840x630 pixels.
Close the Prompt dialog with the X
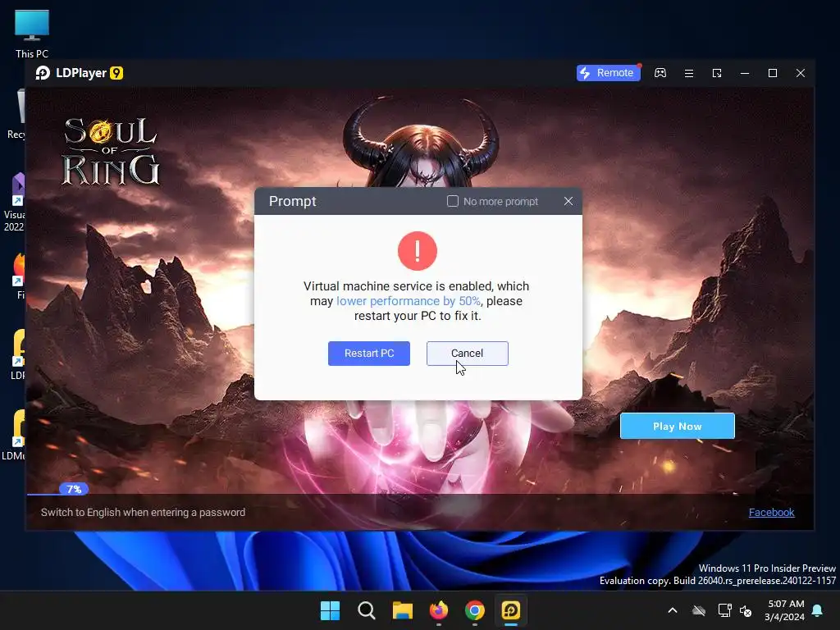(x=568, y=201)
